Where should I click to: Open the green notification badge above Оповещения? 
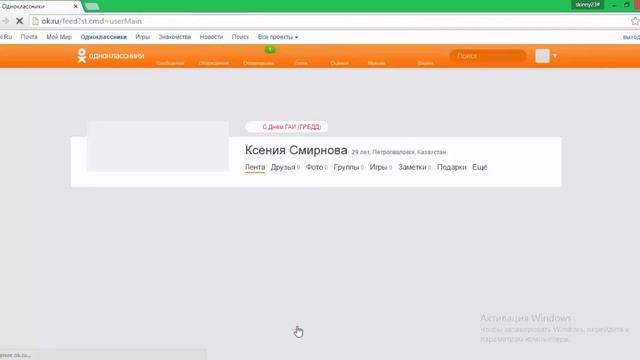[x=270, y=50]
